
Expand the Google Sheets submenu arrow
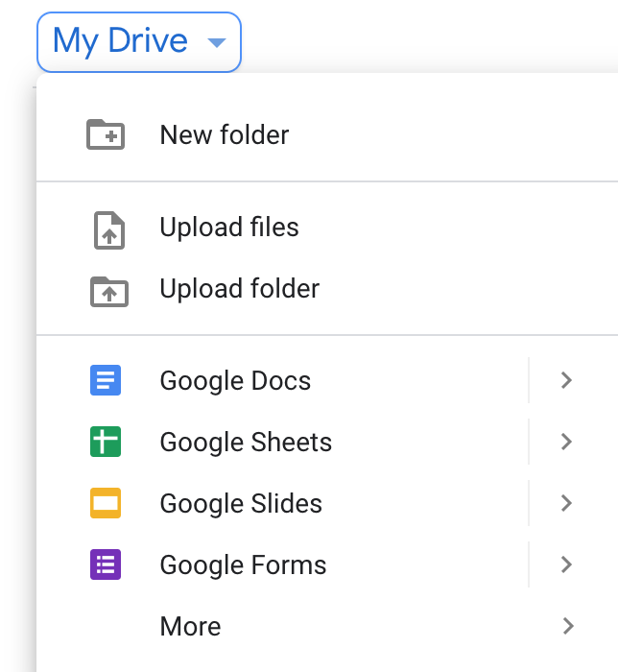566,443
